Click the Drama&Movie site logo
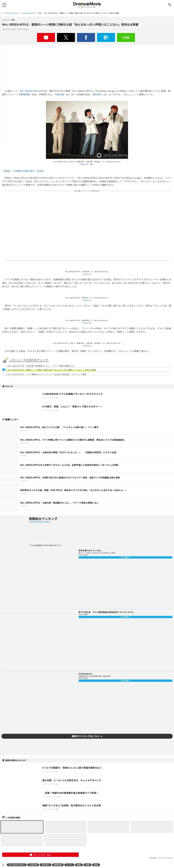 pyautogui.click(x=87, y=5)
